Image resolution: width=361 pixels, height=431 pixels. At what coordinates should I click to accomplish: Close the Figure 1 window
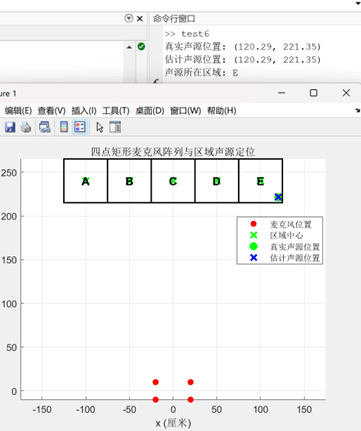pyautogui.click(x=346, y=93)
